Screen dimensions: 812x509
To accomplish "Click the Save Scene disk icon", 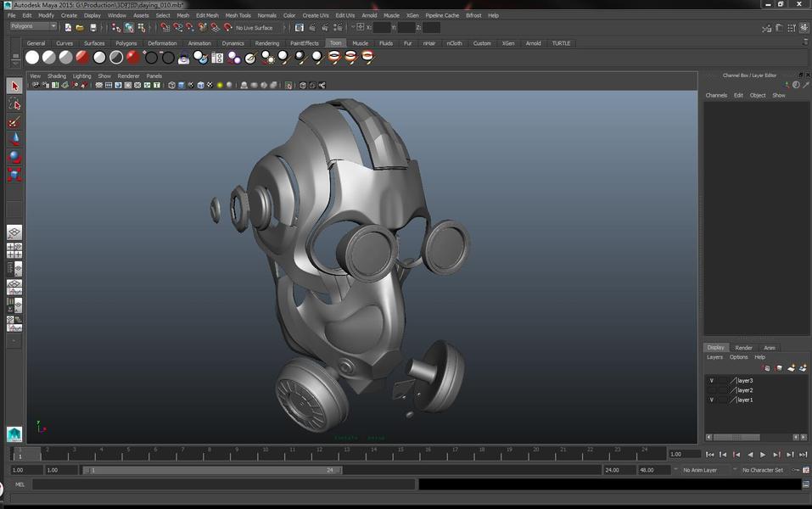I will [92, 28].
